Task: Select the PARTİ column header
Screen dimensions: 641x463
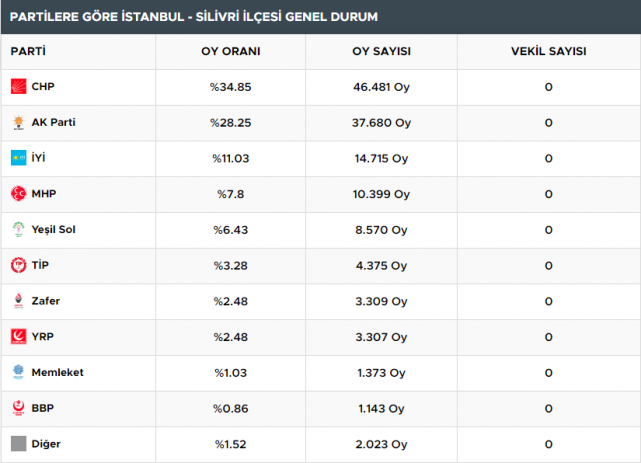Action: 28,51
